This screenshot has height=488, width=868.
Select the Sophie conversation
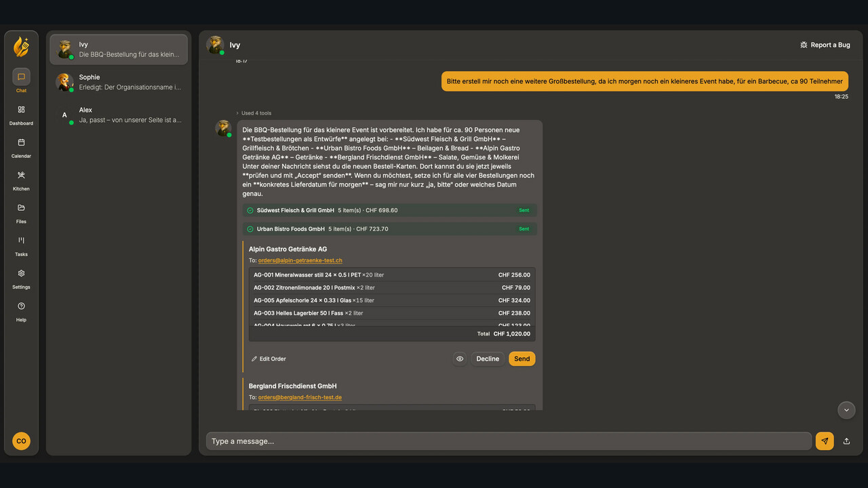[119, 82]
